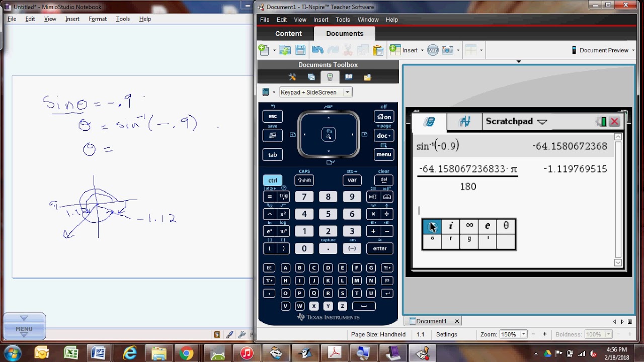644x362 pixels.
Task: Open the Utilities book icon in Toolbox
Action: click(x=349, y=77)
